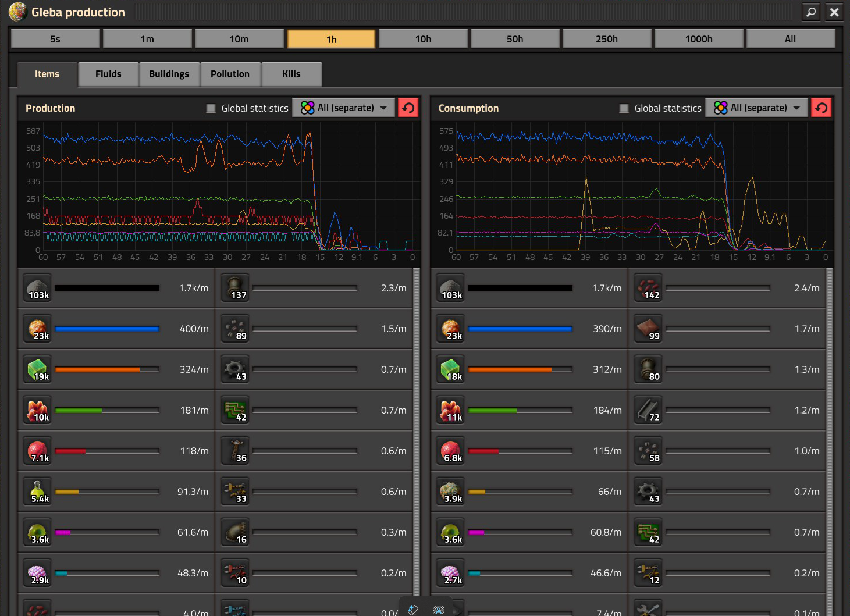Click the 2.4/m rate in Consumption
Screen dimensions: 850x616
pos(806,288)
